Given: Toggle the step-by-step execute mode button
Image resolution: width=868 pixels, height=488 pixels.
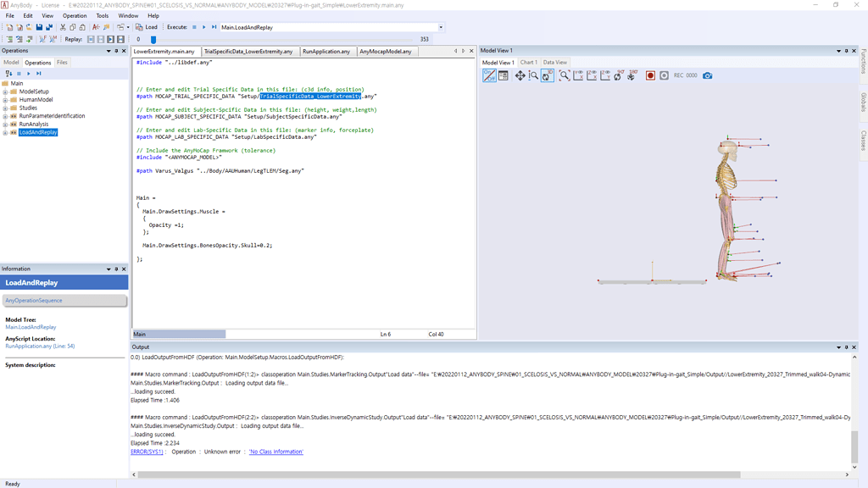Looking at the screenshot, I should coord(214,27).
